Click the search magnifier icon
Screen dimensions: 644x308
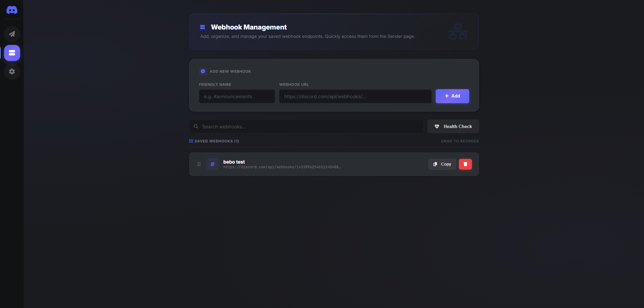(x=196, y=127)
